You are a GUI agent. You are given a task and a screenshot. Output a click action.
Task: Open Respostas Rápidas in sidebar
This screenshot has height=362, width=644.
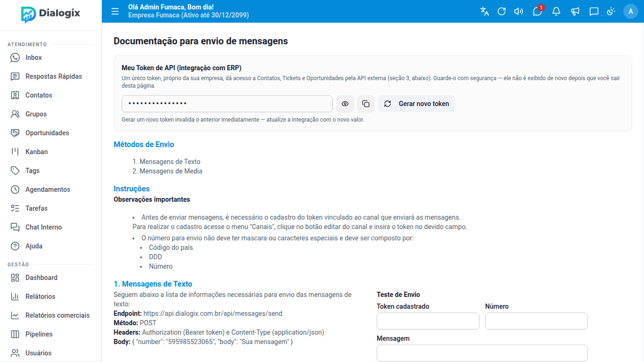51,76
